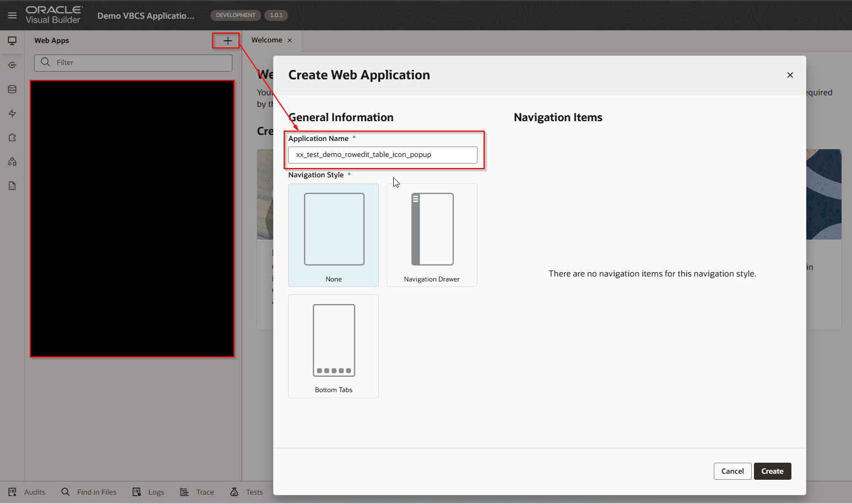Open the Services sidebar icon
The height and width of the screenshot is (504, 852).
(12, 65)
